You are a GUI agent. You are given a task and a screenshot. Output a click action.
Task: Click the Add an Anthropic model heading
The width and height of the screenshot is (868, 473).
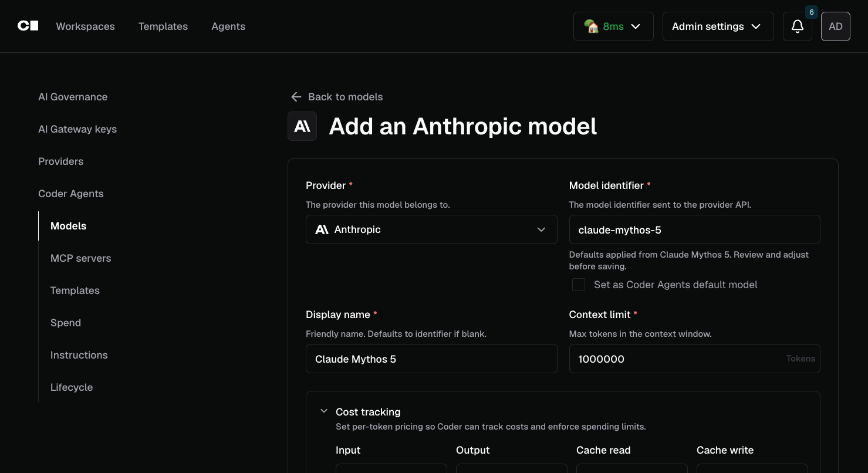(x=463, y=126)
